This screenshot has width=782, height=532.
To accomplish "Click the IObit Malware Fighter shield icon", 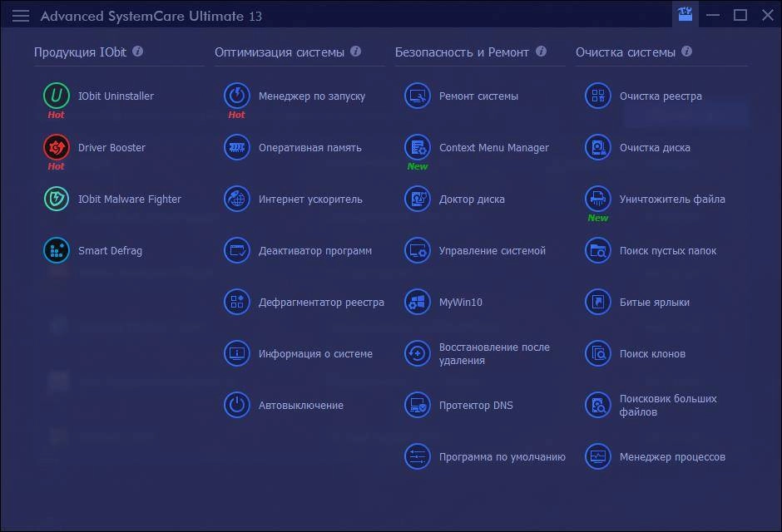I will pyautogui.click(x=57, y=199).
